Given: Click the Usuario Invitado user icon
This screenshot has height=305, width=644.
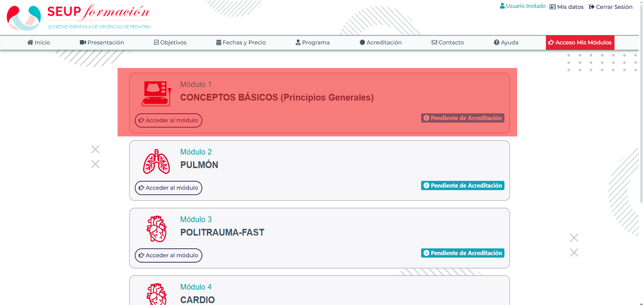Looking at the screenshot, I should [502, 6].
